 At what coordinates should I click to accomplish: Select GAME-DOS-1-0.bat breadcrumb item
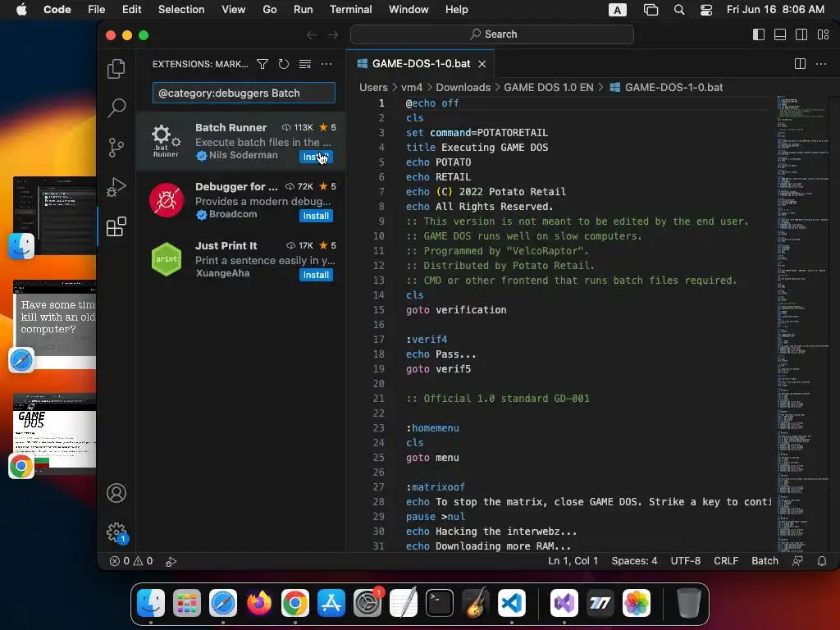coord(666,87)
